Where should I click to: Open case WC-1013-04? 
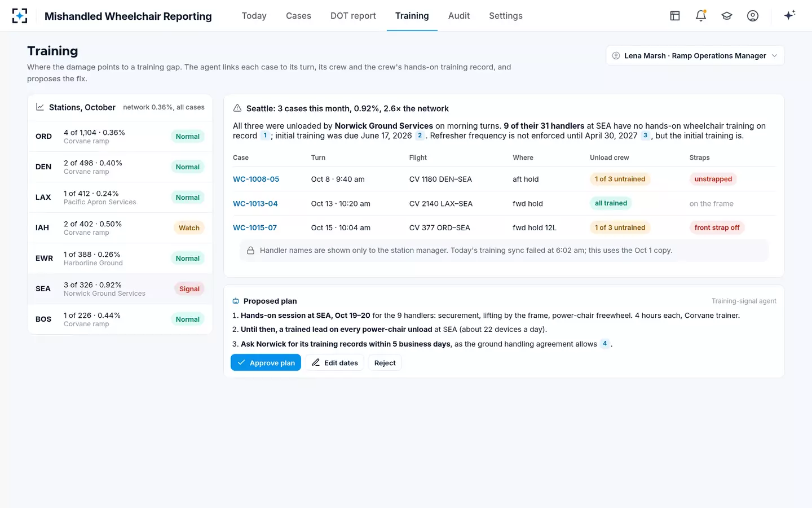255,203
